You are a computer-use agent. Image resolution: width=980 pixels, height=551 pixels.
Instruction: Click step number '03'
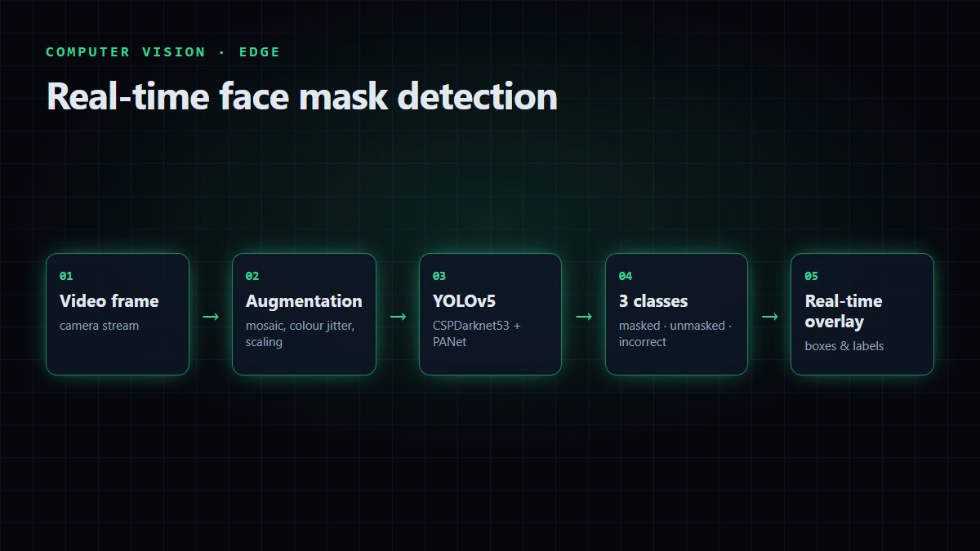coord(439,276)
